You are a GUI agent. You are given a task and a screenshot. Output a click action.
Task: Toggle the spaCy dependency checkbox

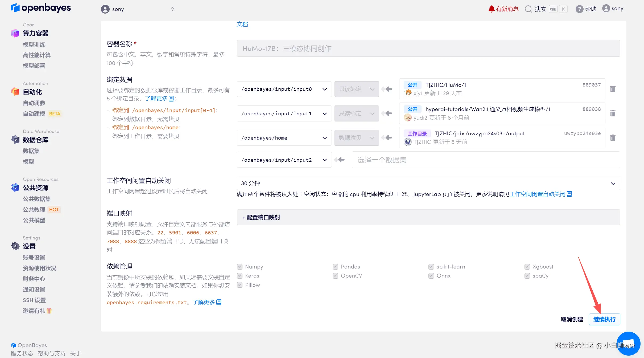(x=527, y=276)
